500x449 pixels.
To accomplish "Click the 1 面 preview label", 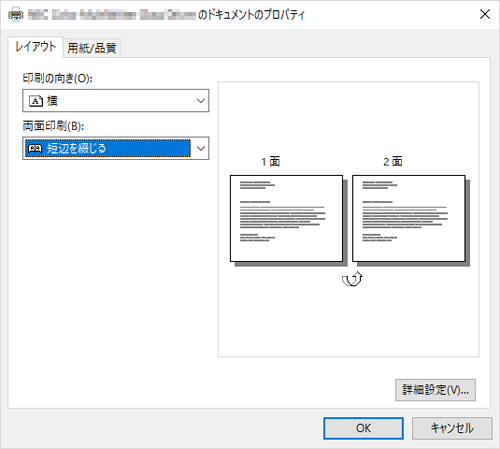I will [270, 162].
